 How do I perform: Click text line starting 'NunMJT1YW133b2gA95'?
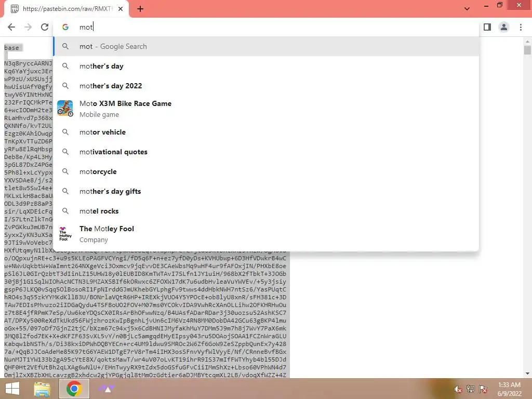pyautogui.click(x=145, y=360)
